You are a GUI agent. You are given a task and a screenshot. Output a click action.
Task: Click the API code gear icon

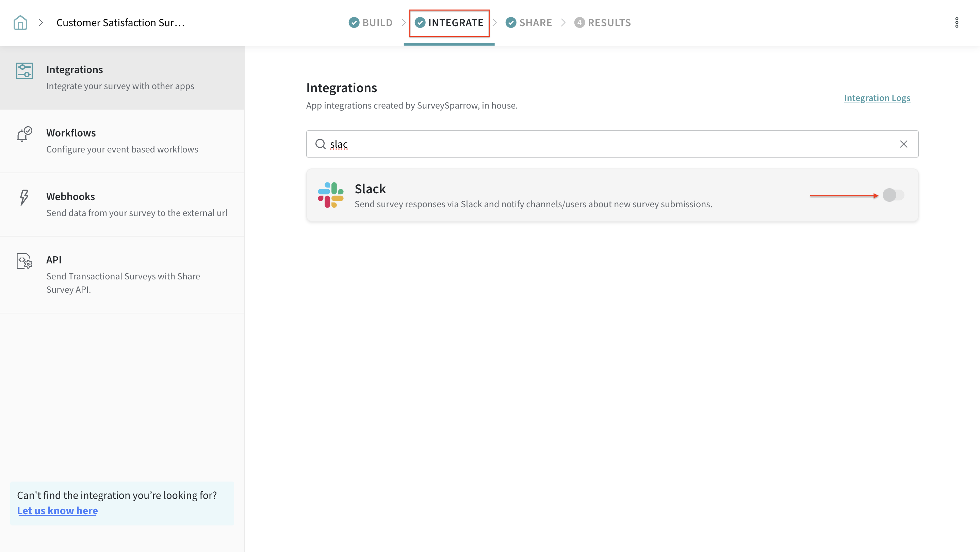pyautogui.click(x=24, y=261)
